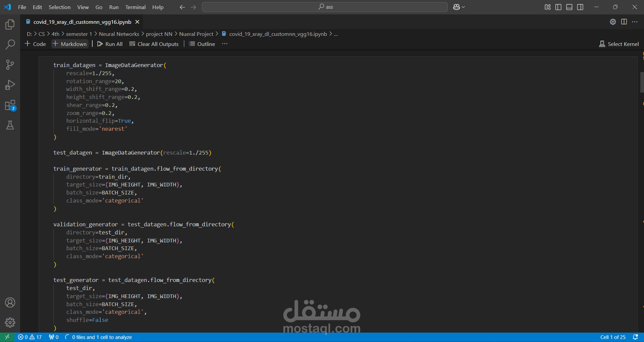Open the Go menu
The width and height of the screenshot is (644, 342).
pyautogui.click(x=99, y=7)
